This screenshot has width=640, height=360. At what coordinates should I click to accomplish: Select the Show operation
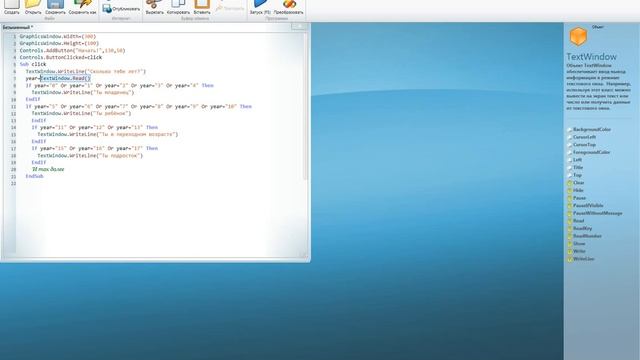click(x=579, y=244)
